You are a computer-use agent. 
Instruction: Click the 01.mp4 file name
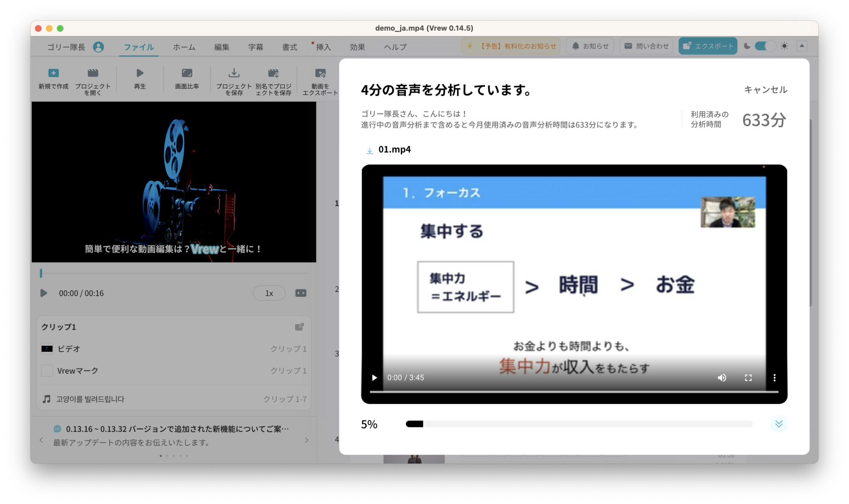394,150
